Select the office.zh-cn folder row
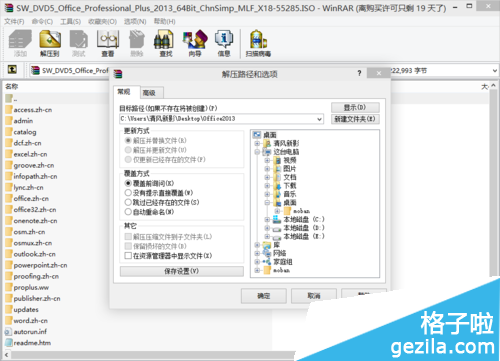The width and height of the screenshot is (500, 361). pyautogui.click(x=31, y=198)
